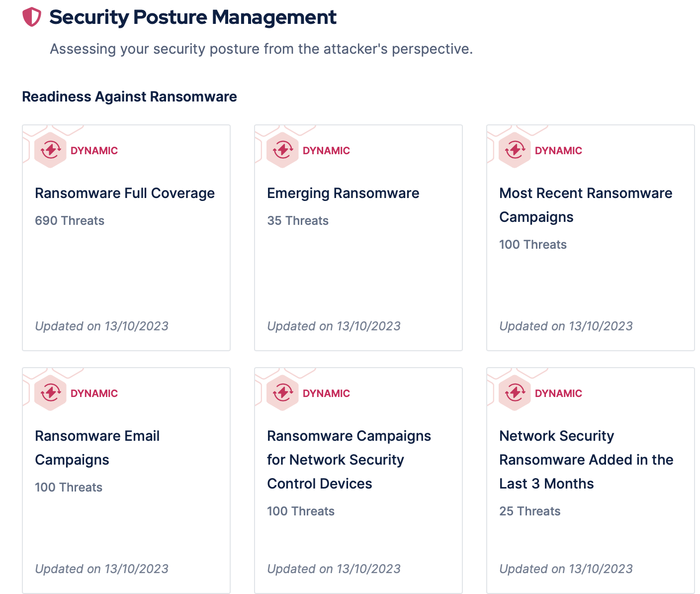
Task: Open Network Security Ransomware Added in Last 3 Months
Action: click(586, 459)
